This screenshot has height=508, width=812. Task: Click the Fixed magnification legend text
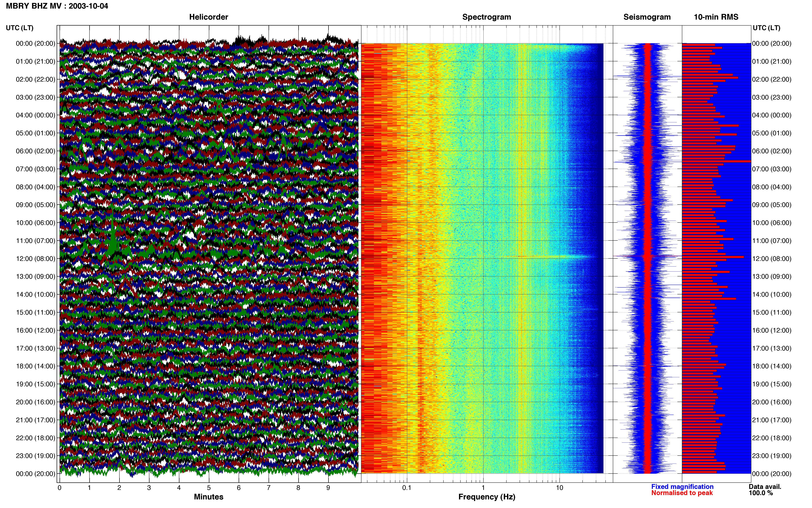682,486
